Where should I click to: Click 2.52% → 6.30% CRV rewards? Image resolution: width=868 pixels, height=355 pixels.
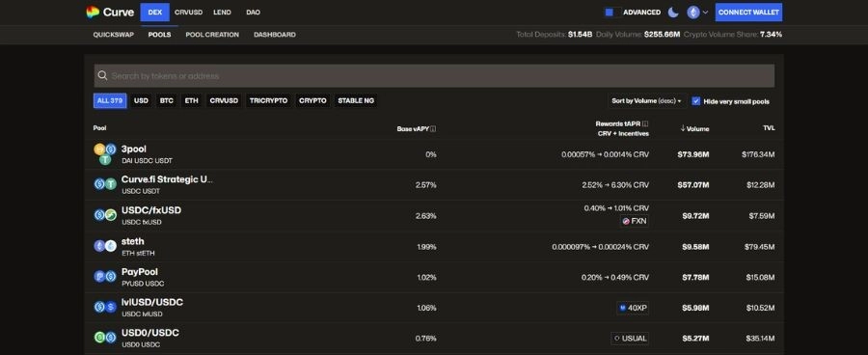615,185
